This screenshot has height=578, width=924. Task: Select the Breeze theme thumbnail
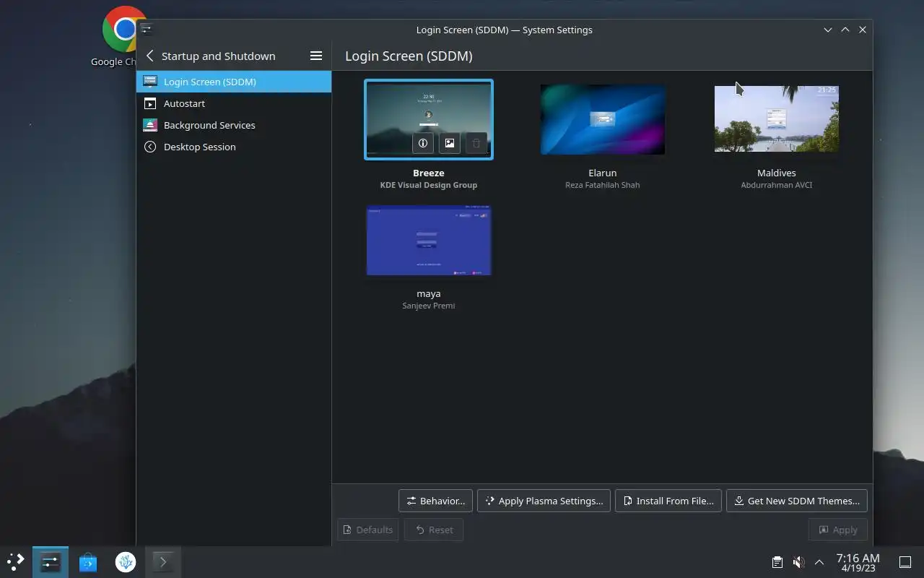pyautogui.click(x=429, y=119)
